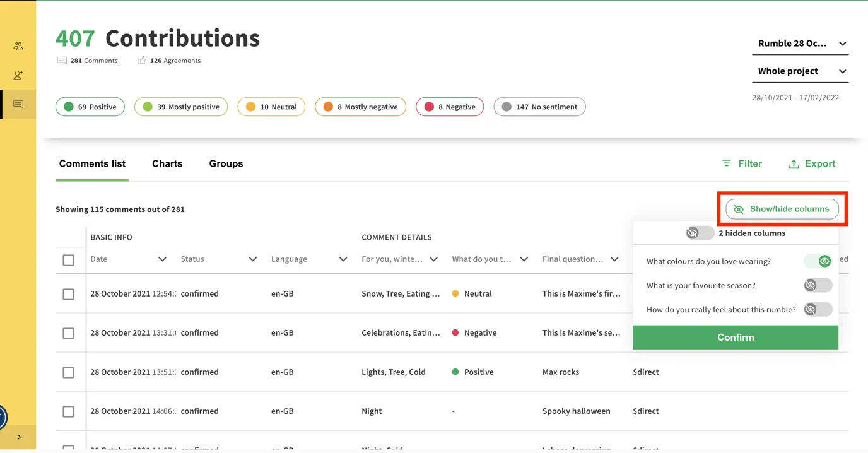
Task: Click the Export upload icon
Action: point(794,164)
